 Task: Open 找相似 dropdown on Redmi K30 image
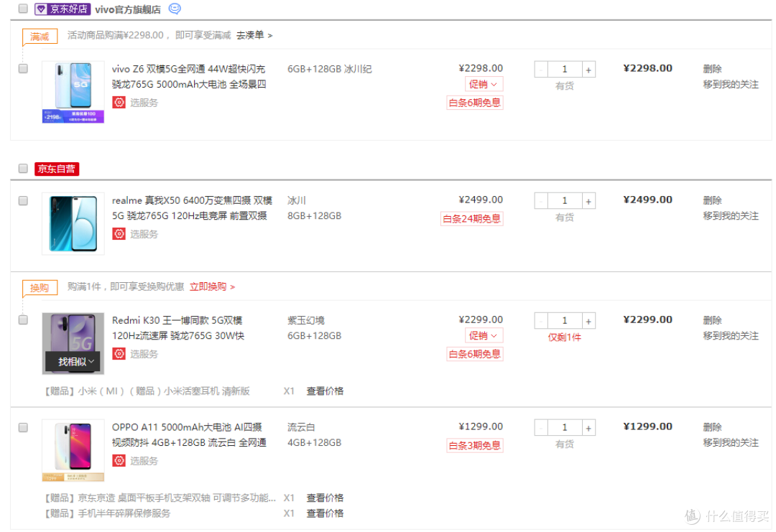[73, 362]
